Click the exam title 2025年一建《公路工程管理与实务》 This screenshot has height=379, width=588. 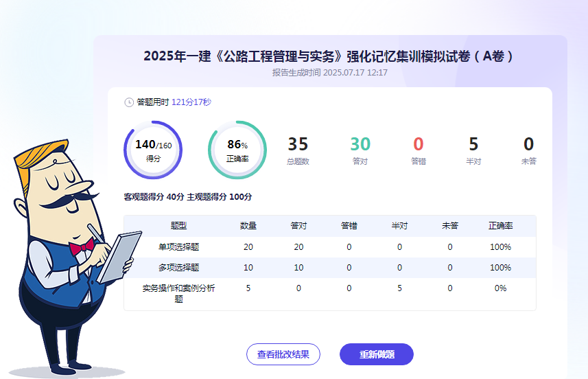[x=244, y=56]
